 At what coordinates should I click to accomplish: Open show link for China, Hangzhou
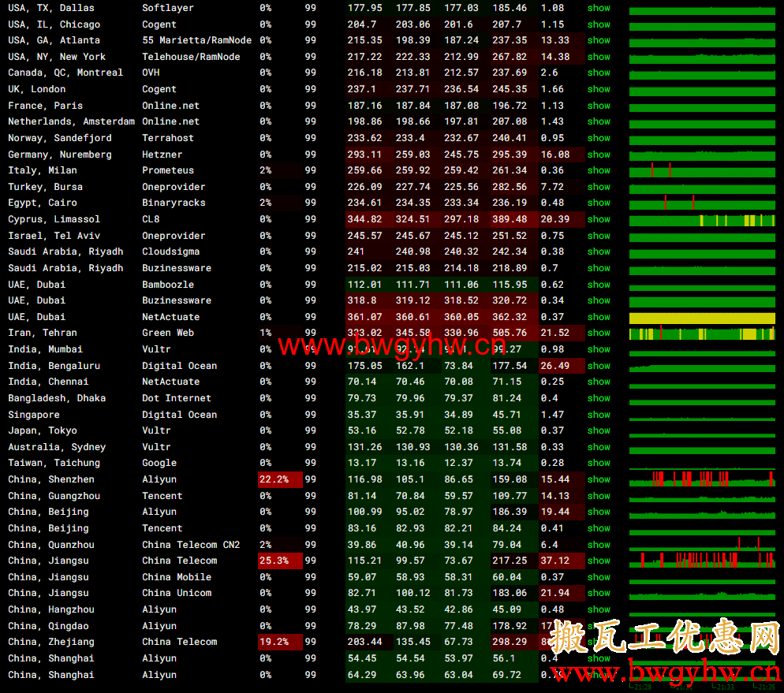pos(599,610)
